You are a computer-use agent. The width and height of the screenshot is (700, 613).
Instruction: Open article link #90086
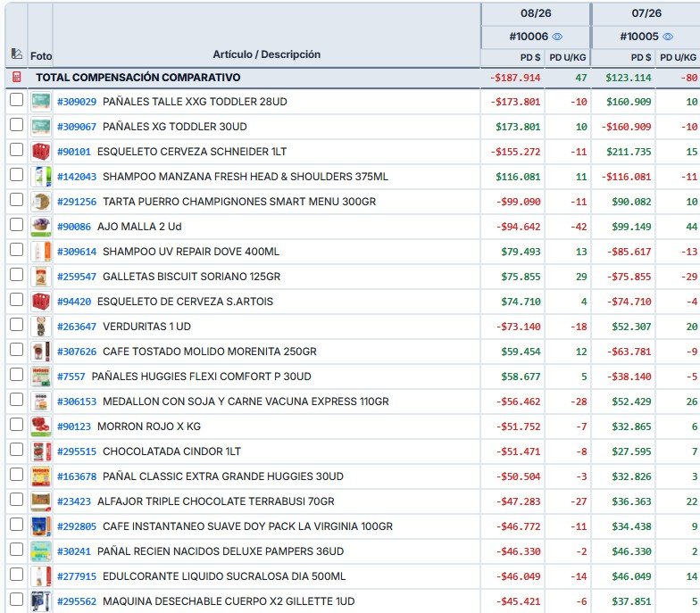tap(74, 227)
